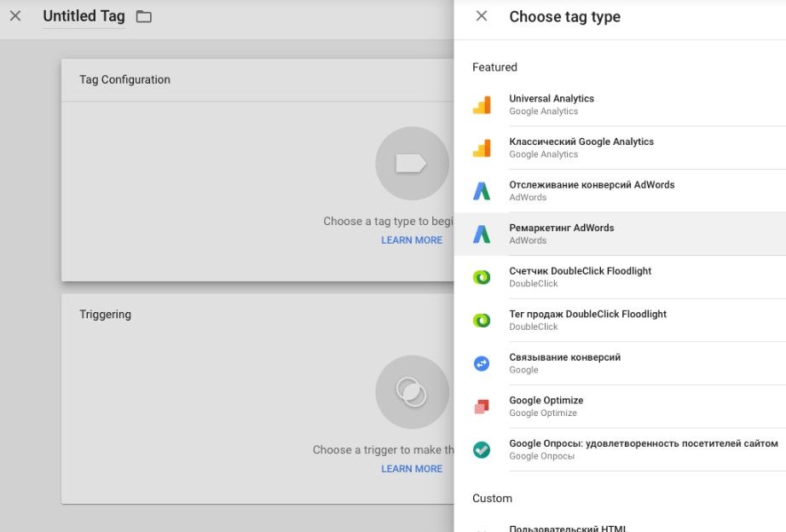Image resolution: width=786 pixels, height=532 pixels.
Task: Open Learn More link in Tag Configuration
Action: point(412,240)
